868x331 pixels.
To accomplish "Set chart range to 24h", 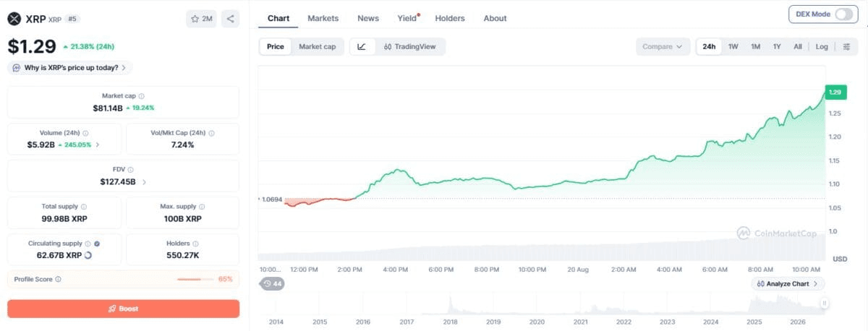I will pyautogui.click(x=709, y=46).
